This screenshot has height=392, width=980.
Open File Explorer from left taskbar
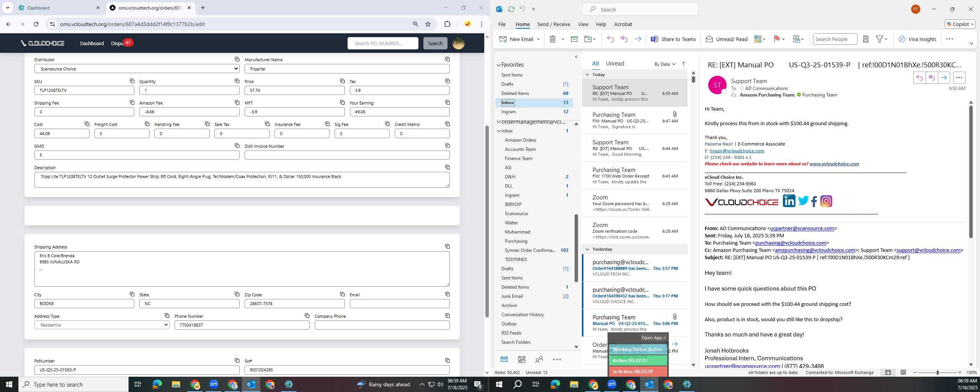[x=176, y=384]
